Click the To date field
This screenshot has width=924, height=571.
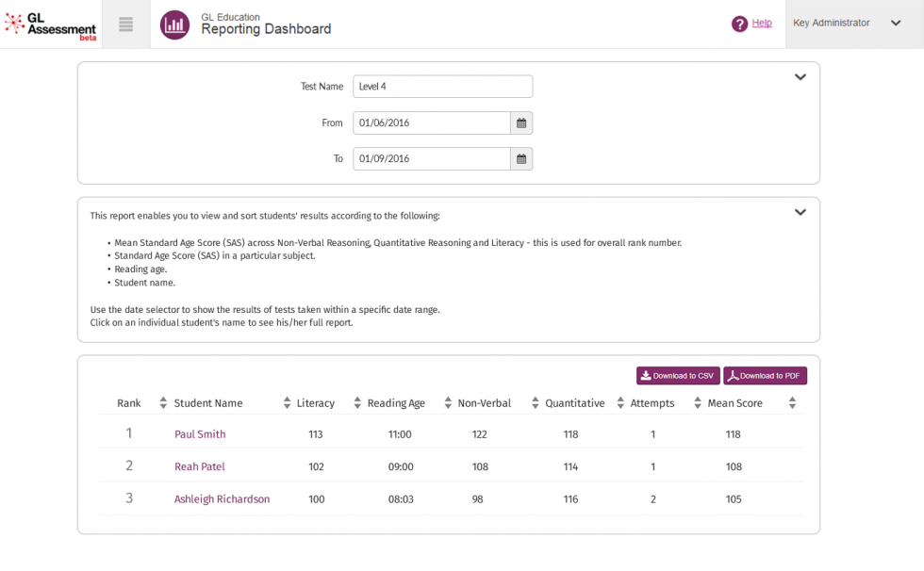(432, 159)
